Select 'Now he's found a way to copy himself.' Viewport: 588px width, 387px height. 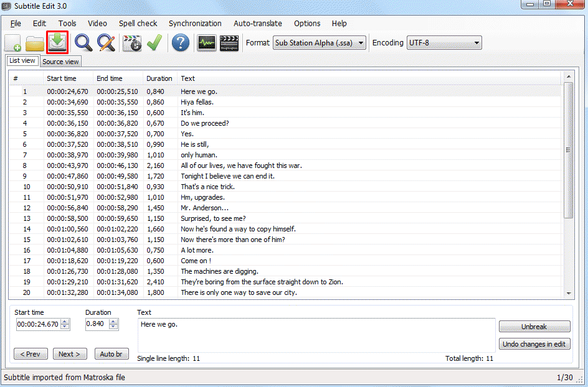click(285, 228)
